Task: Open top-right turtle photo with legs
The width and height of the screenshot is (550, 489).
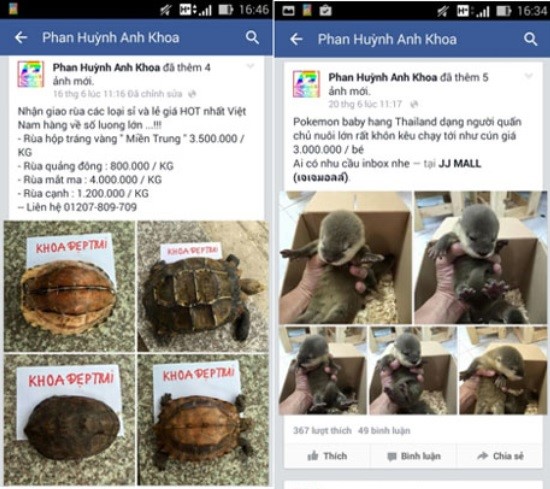Action: (x=203, y=286)
